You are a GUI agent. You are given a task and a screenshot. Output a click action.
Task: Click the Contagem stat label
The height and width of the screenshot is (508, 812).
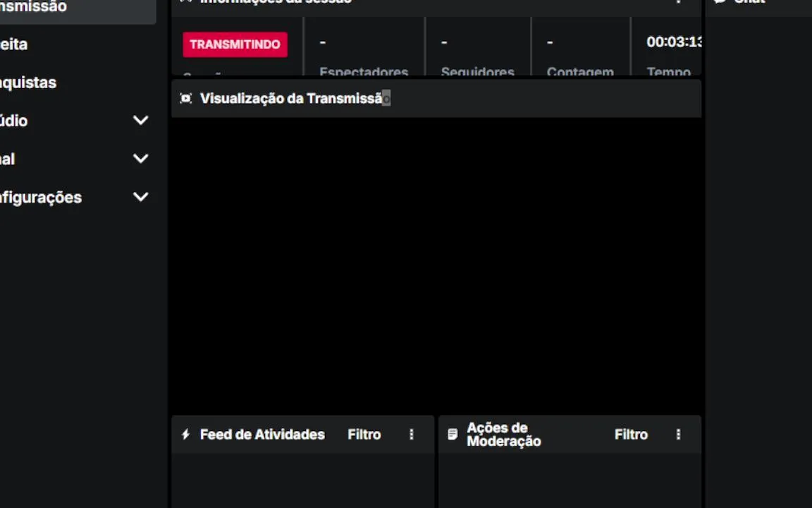580,71
